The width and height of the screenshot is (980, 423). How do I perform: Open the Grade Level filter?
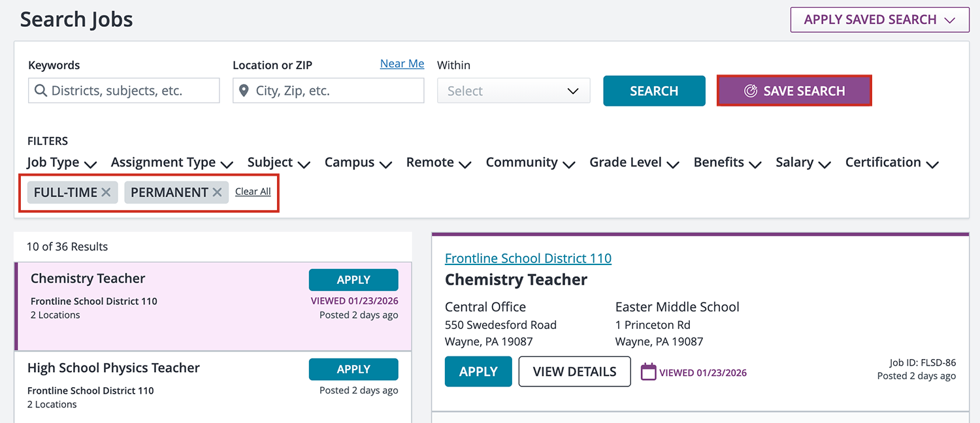634,163
